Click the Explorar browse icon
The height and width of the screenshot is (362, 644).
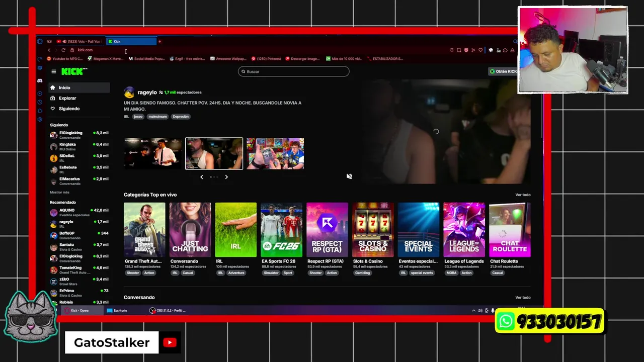tap(53, 99)
